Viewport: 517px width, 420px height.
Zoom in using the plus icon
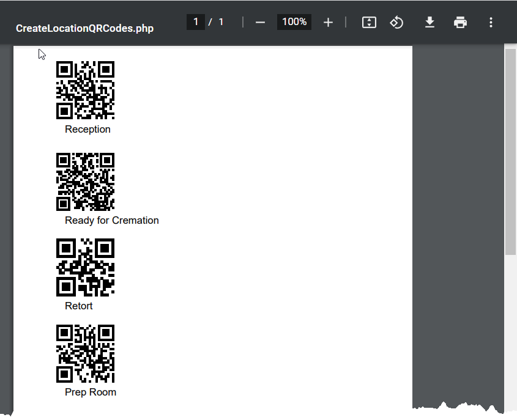coord(328,22)
